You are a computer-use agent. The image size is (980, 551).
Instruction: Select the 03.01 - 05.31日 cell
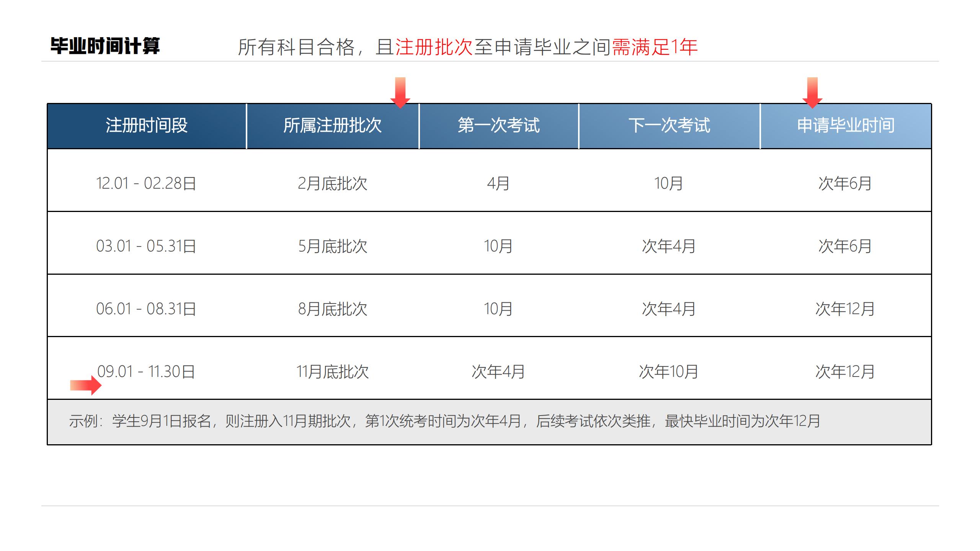click(146, 246)
